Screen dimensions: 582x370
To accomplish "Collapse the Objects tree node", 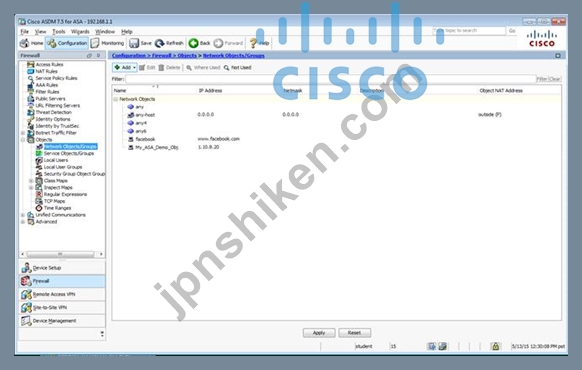I will coord(23,140).
